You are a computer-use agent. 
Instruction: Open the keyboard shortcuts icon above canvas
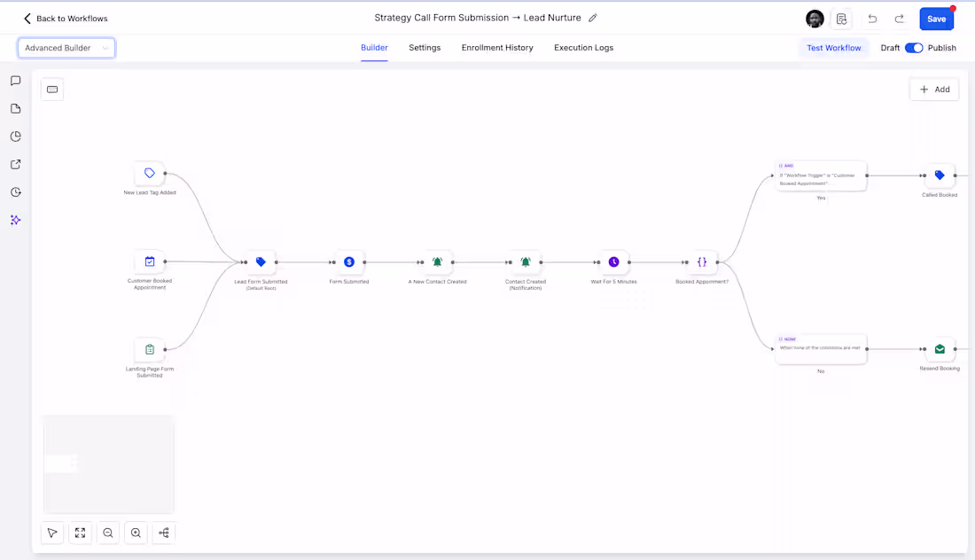51,89
